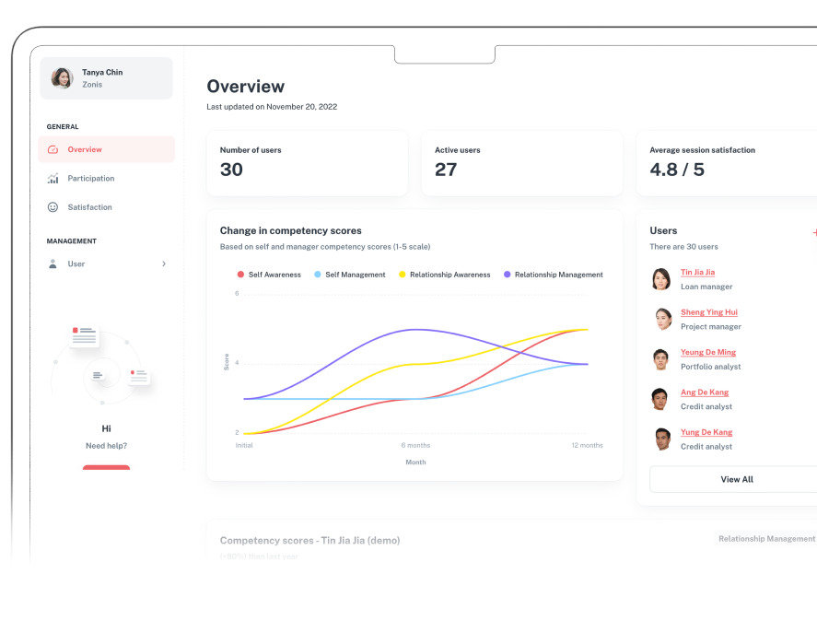Click the 'Loan manager' role text

[706, 287]
